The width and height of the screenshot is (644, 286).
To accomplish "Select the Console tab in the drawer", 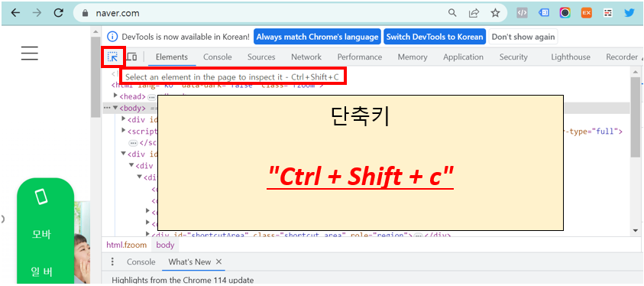I will tap(141, 262).
